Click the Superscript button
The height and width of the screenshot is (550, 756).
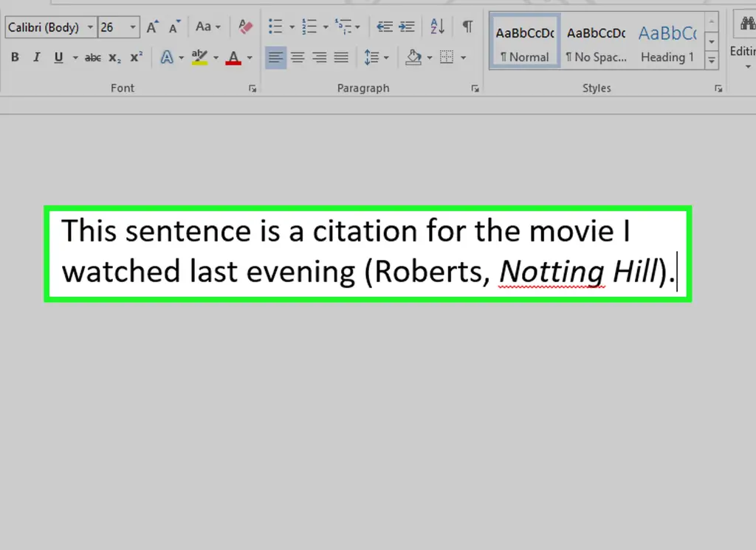coord(136,58)
